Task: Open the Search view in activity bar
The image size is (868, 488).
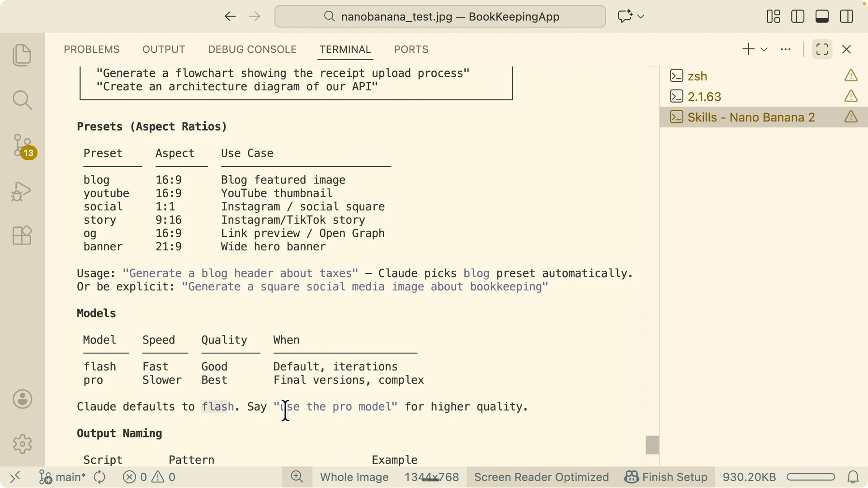Action: coord(22,100)
